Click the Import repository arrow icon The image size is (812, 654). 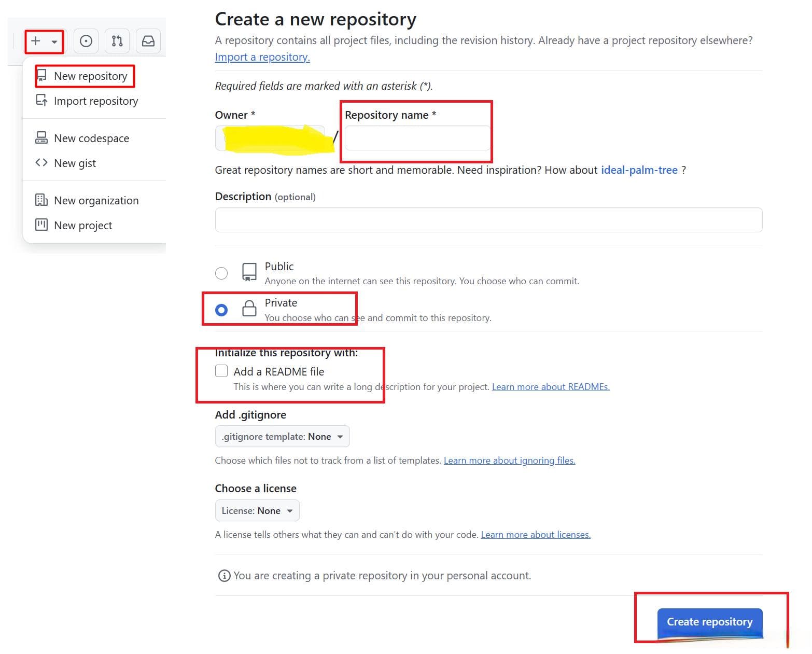click(41, 100)
